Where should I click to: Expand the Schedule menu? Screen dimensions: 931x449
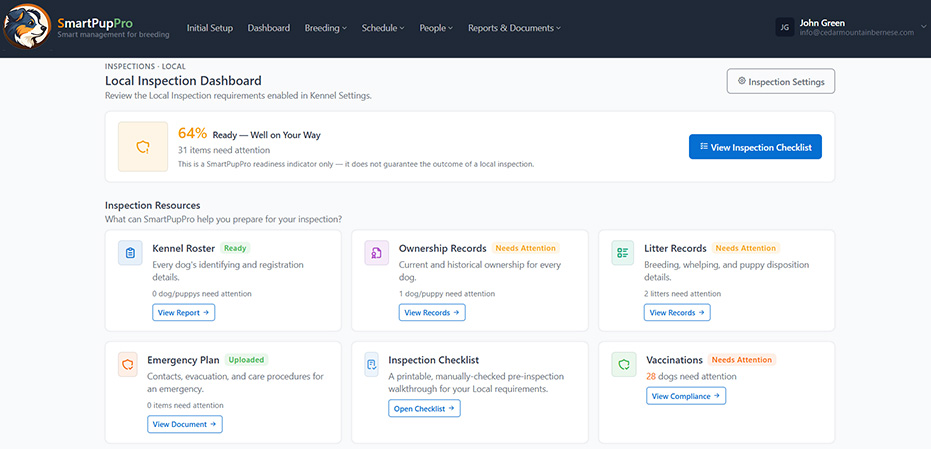[383, 28]
